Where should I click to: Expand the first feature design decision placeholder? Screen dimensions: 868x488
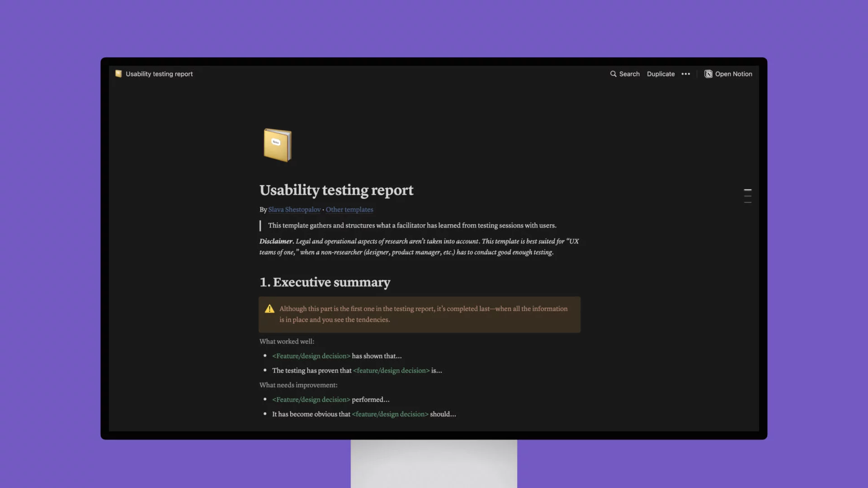tap(311, 356)
